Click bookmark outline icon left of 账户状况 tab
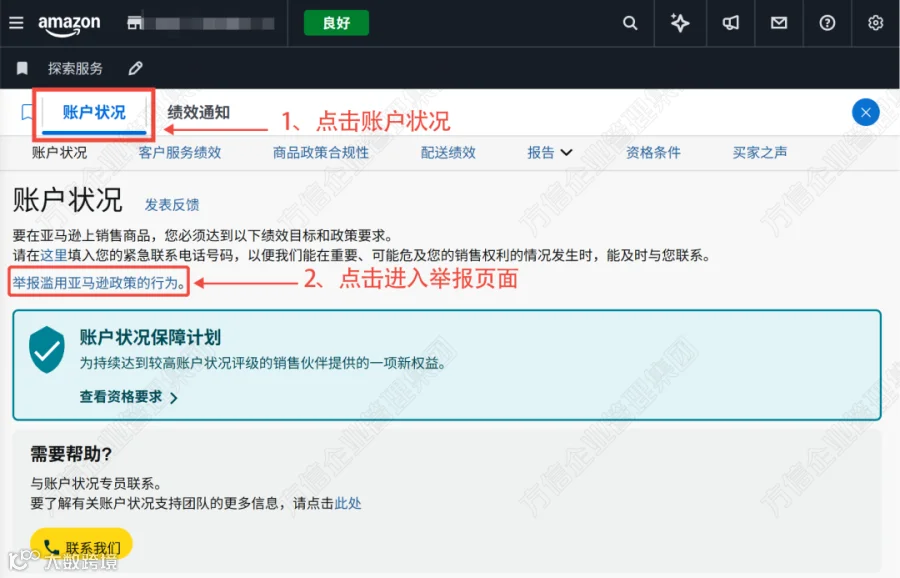 26,112
